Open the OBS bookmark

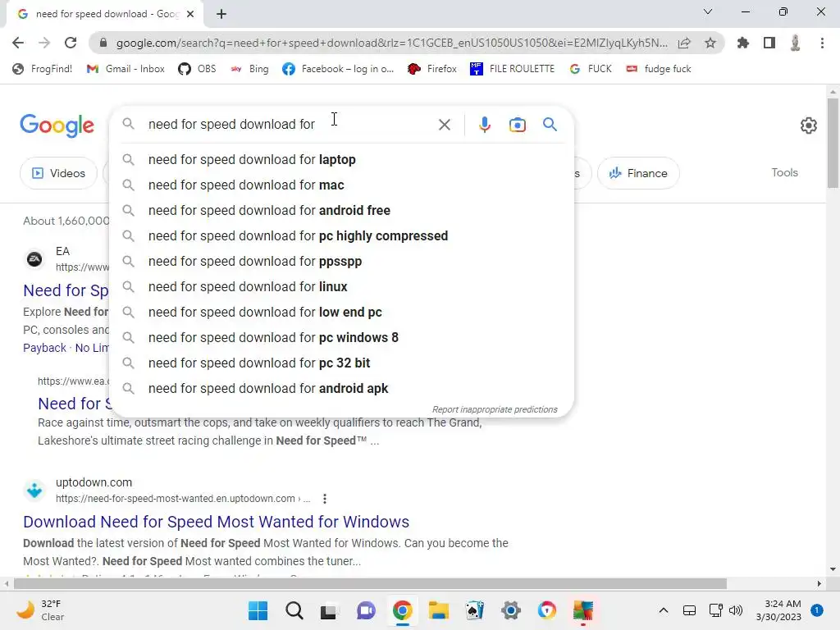pos(197,69)
